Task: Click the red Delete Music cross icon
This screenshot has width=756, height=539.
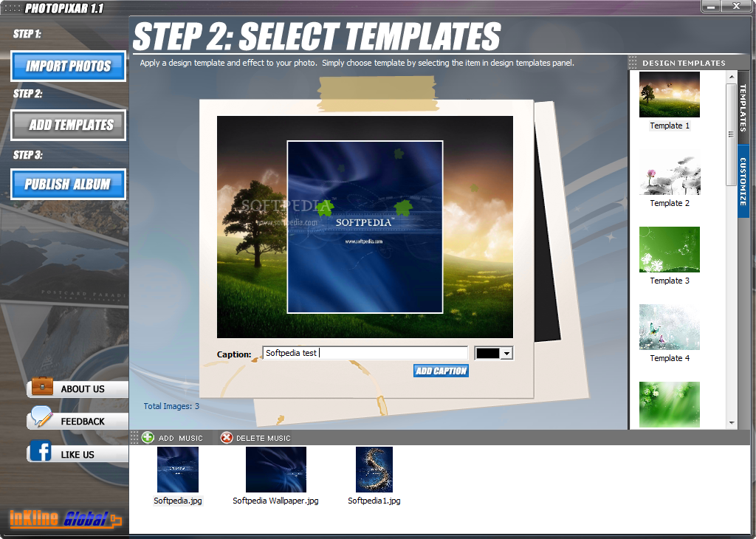Action: 226,437
